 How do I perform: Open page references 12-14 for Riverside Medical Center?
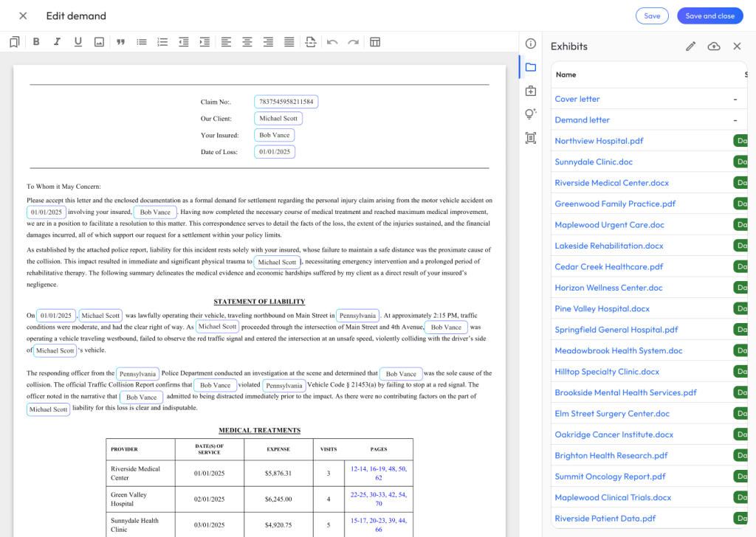(x=358, y=468)
